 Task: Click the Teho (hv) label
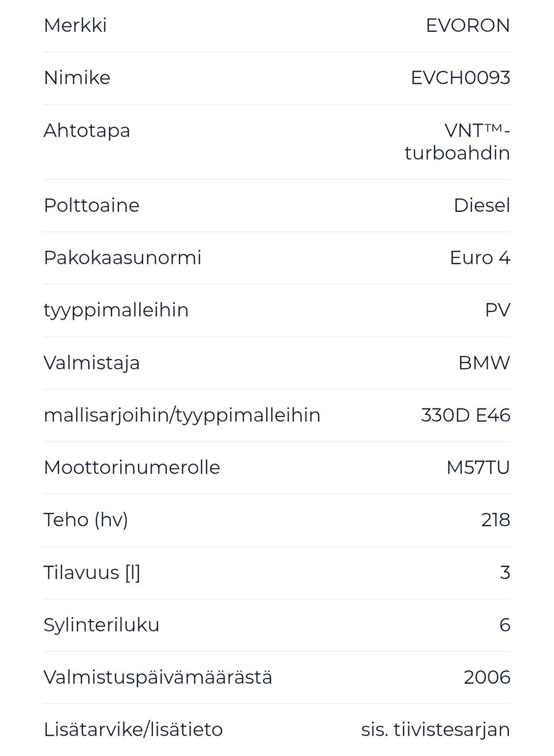[x=86, y=520]
